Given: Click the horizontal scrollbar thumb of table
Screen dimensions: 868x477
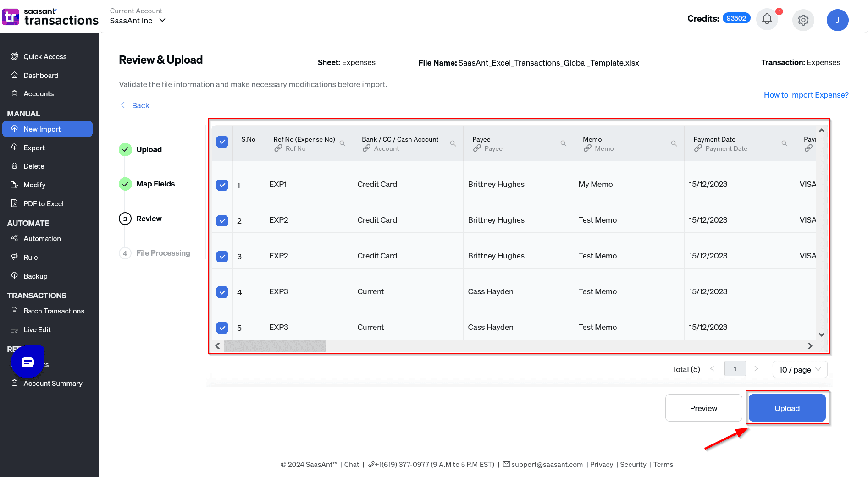Looking at the screenshot, I should pos(275,346).
